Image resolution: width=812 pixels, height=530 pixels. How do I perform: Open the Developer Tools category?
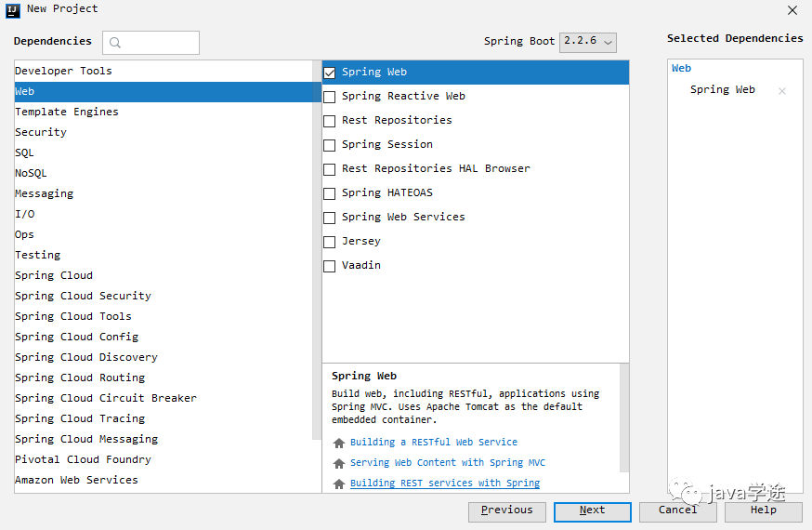tap(63, 71)
